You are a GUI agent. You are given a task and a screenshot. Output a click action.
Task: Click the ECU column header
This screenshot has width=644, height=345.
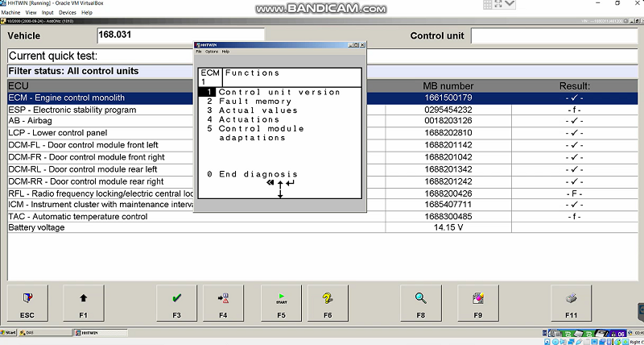pos(19,86)
